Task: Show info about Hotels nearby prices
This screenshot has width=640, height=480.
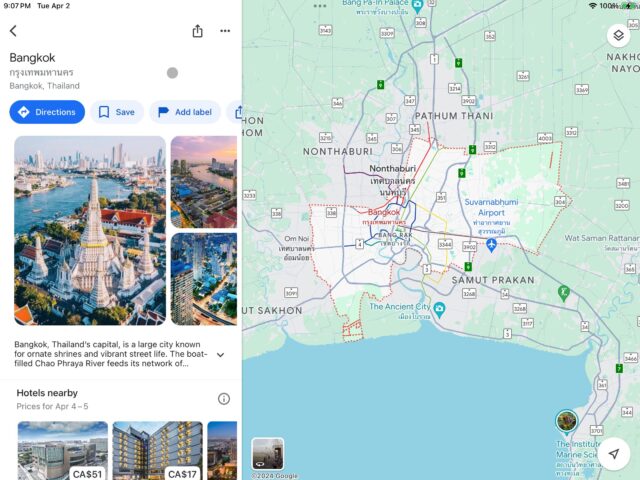Action: click(224, 399)
